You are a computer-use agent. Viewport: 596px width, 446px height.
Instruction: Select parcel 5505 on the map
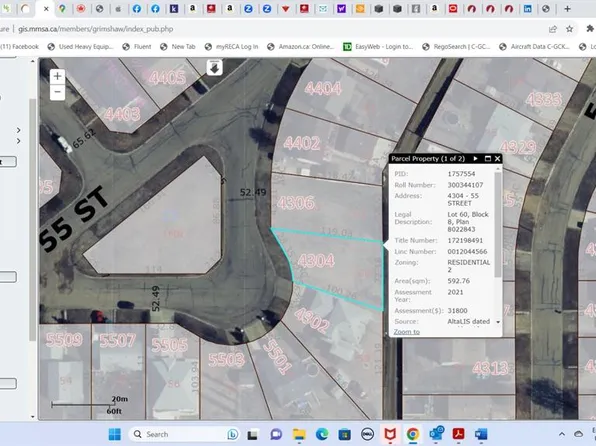(170, 345)
